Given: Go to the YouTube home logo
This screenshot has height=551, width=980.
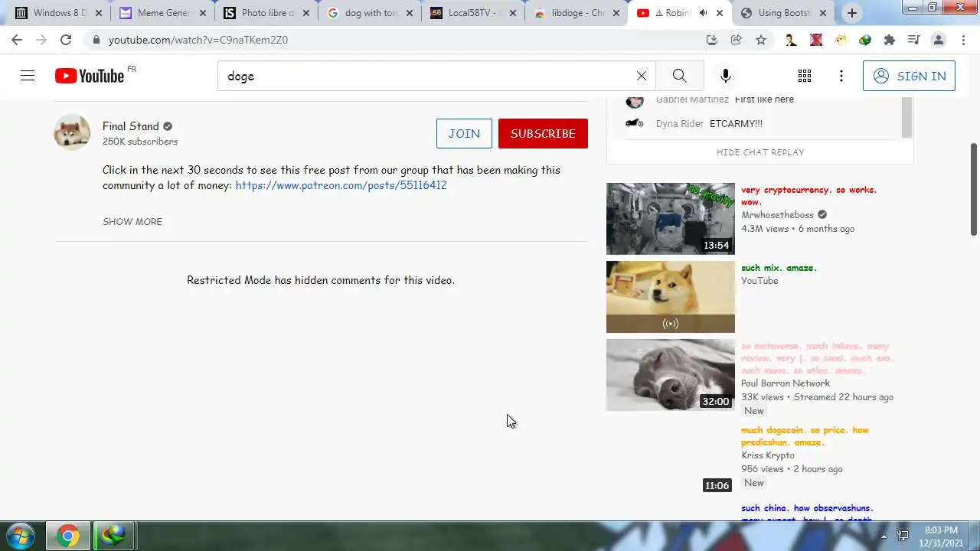Looking at the screenshot, I should pyautogui.click(x=90, y=76).
